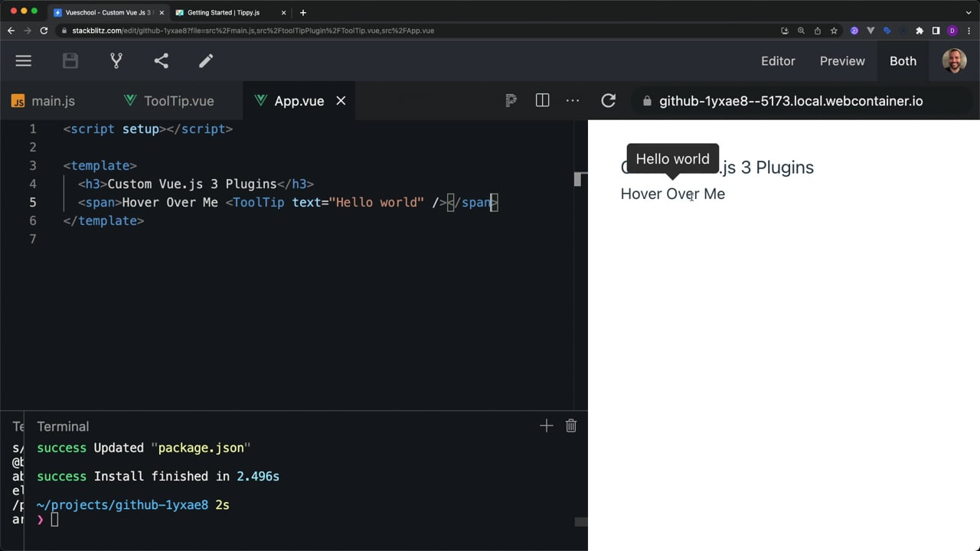
Task: Click the preview URL field
Action: [x=791, y=101]
